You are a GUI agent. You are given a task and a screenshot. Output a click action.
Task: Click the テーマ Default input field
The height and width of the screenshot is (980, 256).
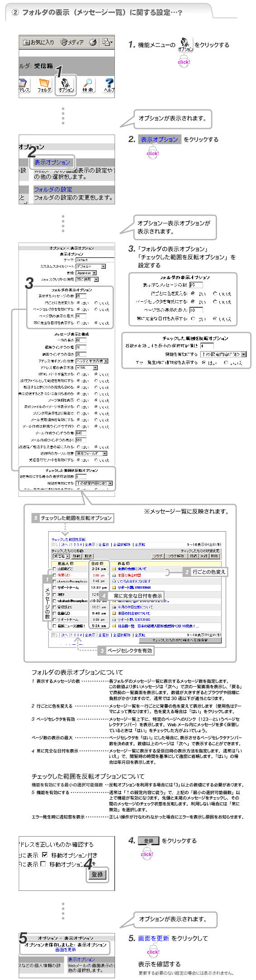tap(95, 260)
